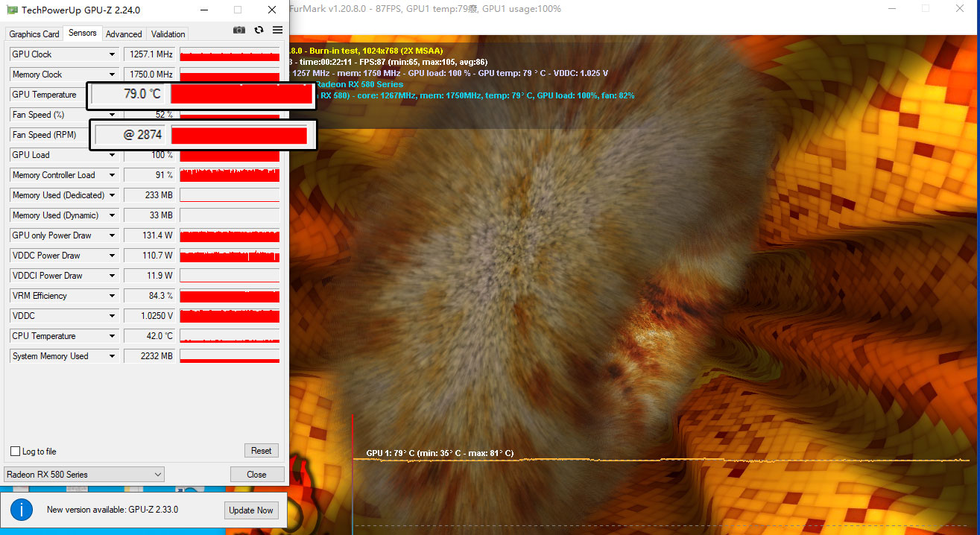The width and height of the screenshot is (980, 535).
Task: Expand the System Memory Used dropdown
Action: 113,356
